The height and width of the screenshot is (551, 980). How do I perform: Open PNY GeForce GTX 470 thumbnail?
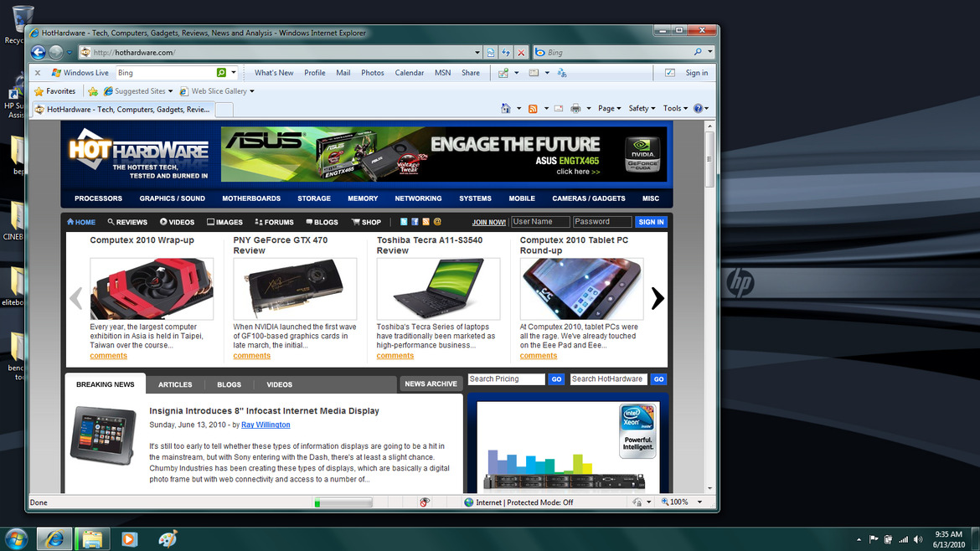point(295,289)
